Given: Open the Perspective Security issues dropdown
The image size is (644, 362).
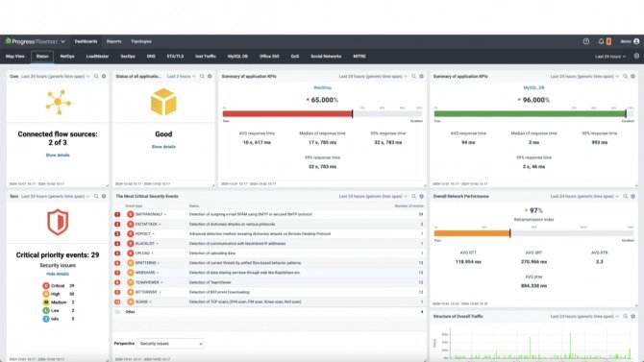Looking at the screenshot, I should (170, 344).
